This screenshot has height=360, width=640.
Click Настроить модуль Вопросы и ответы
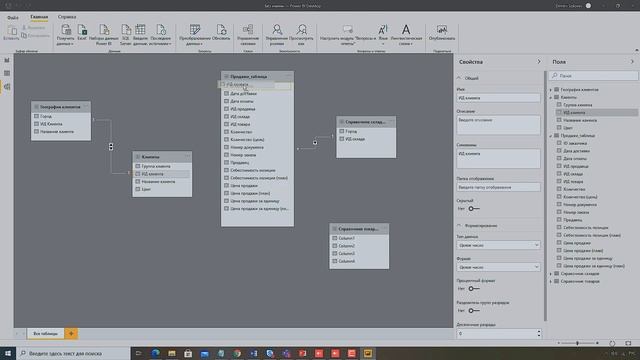click(348, 34)
